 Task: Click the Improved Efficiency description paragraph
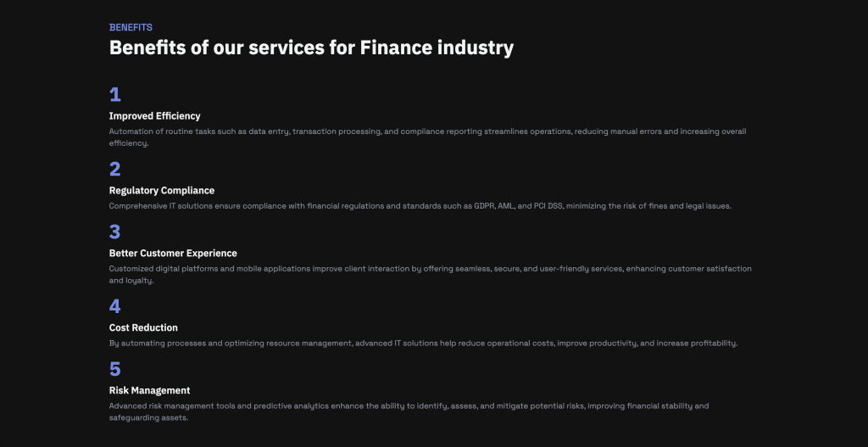(x=427, y=137)
